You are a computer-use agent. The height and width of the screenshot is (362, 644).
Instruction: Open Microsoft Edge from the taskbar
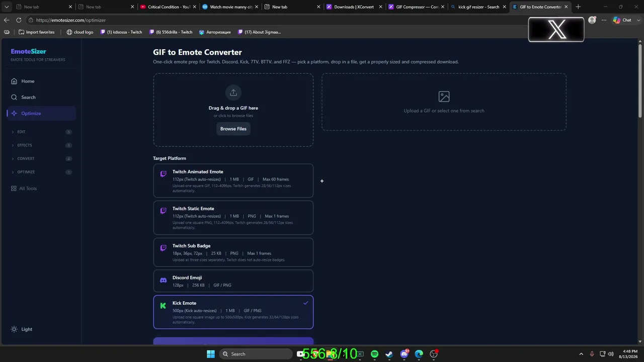(x=419, y=354)
